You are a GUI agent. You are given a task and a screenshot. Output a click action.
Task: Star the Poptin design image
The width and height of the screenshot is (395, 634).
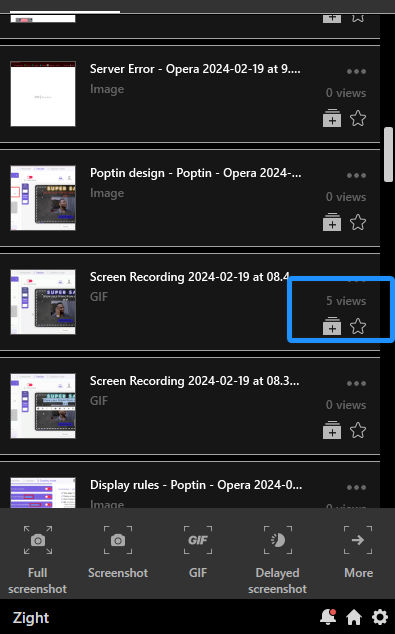click(x=358, y=222)
